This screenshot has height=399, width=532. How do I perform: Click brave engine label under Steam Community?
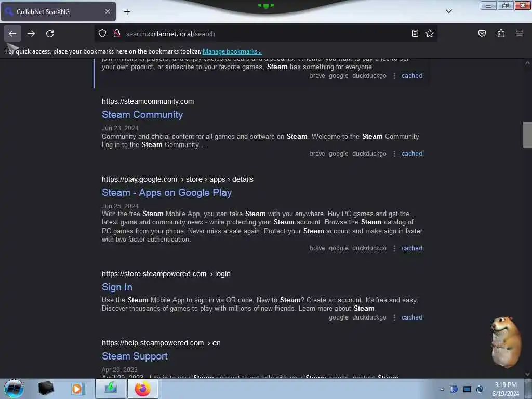point(317,154)
